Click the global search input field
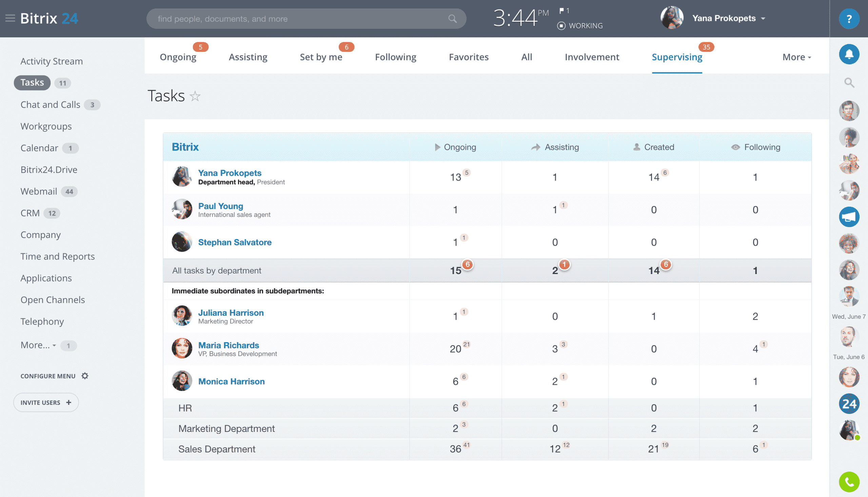The image size is (868, 497). 304,18
